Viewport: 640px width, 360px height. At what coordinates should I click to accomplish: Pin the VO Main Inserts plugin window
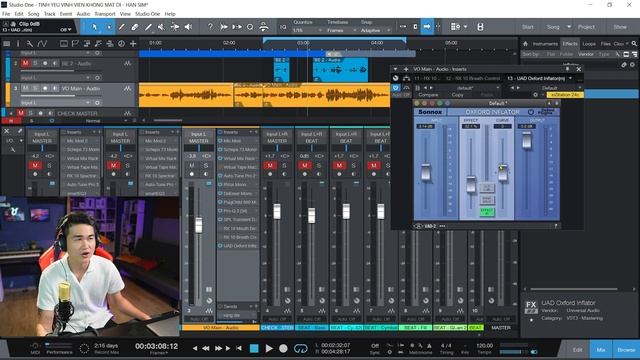coord(567,69)
